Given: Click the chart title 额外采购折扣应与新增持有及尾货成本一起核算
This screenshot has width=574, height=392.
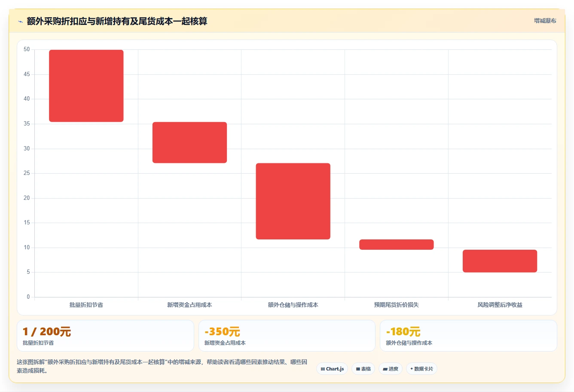Looking at the screenshot, I should 117,21.
